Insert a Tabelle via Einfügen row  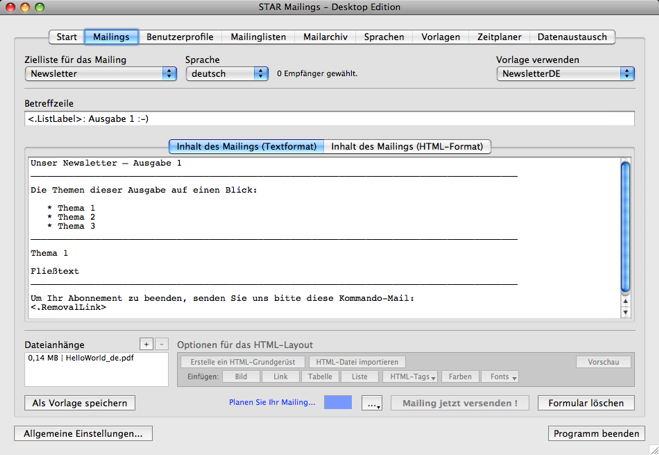point(320,376)
